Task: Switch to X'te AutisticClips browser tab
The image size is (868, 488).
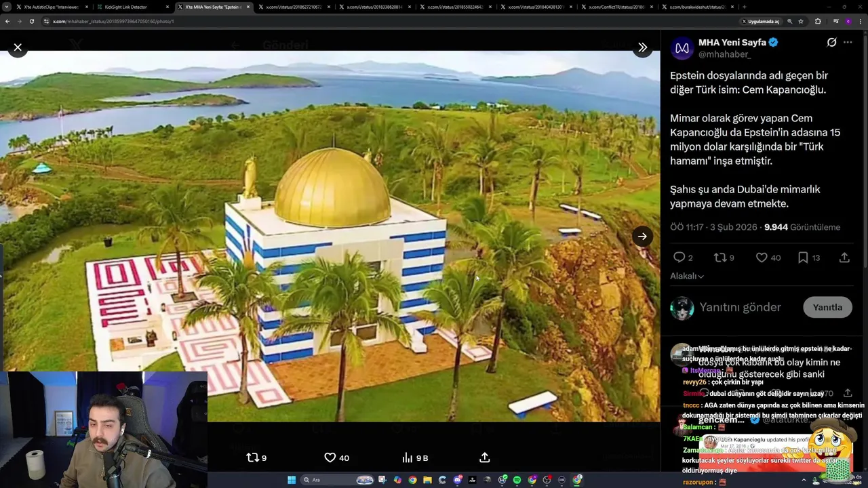Action: pyautogui.click(x=51, y=7)
